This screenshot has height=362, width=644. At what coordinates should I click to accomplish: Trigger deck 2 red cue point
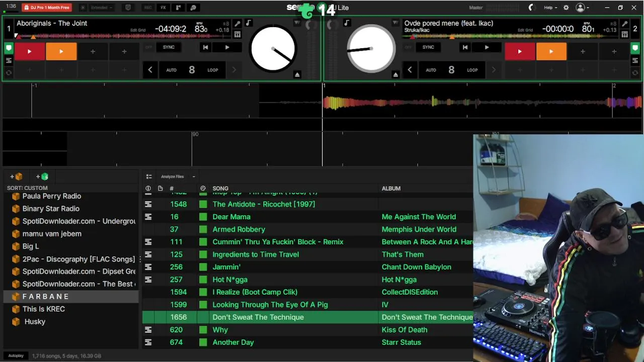coord(520,51)
